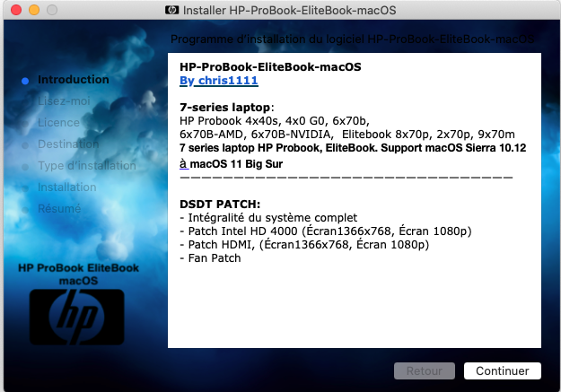Open the By chris1111 link
Screen dimensions: 561x392
(219, 81)
